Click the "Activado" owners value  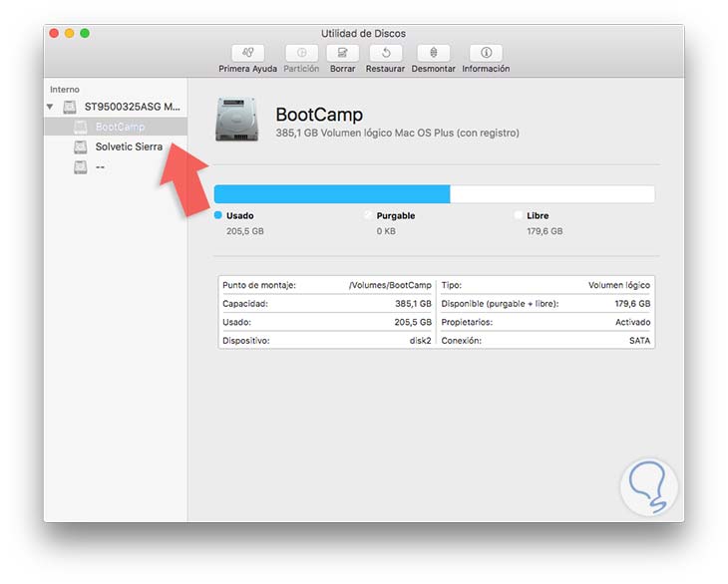coord(633,322)
